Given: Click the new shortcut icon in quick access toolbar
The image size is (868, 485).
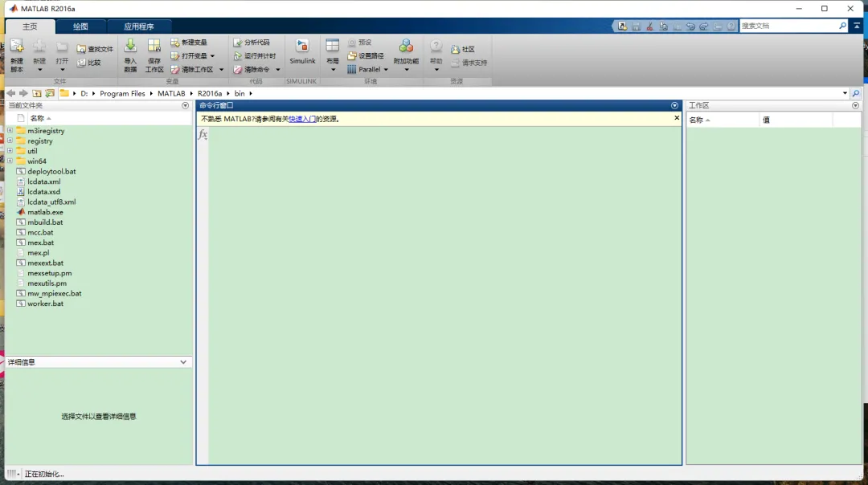Looking at the screenshot, I should point(623,26).
